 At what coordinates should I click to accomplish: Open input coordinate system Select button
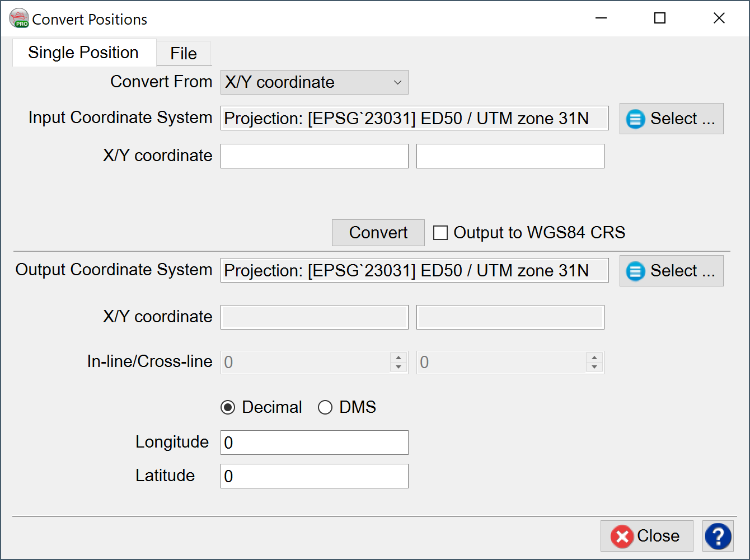point(671,119)
